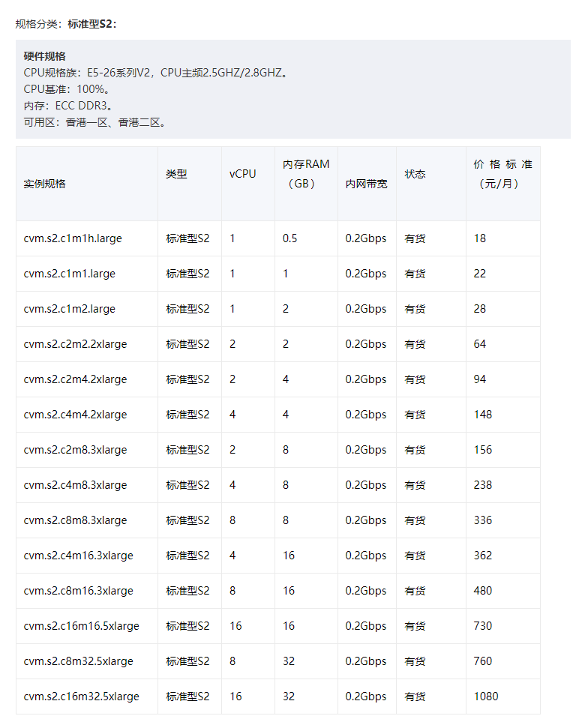Select the cvm.s2.c4m4.2xlarge instance name
585x728 pixels.
(x=75, y=415)
